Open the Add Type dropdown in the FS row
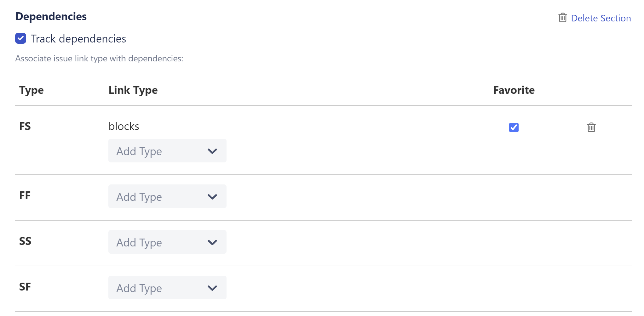The width and height of the screenshot is (644, 316). click(167, 151)
